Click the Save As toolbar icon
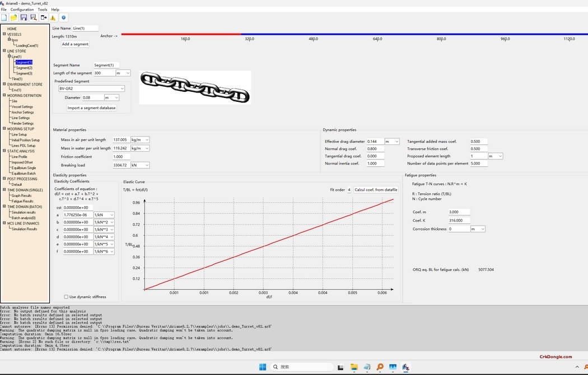Screen dimensions: 588x375 [x=34, y=18]
